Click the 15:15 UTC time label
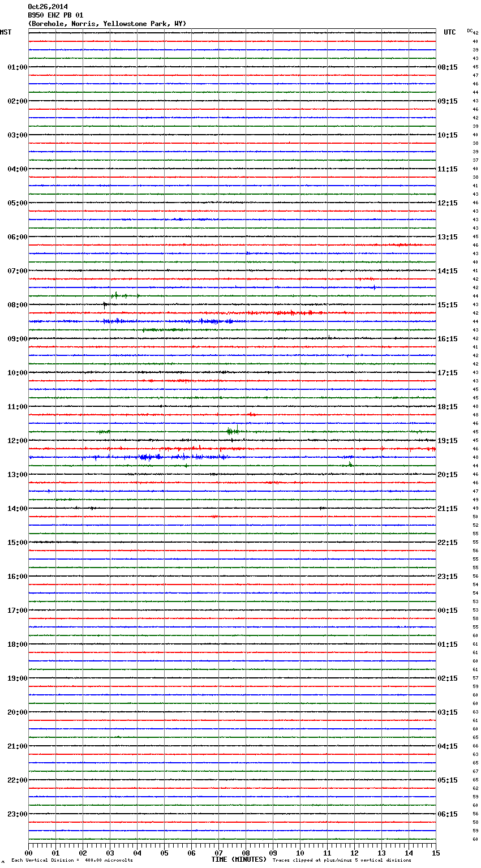 [x=448, y=305]
